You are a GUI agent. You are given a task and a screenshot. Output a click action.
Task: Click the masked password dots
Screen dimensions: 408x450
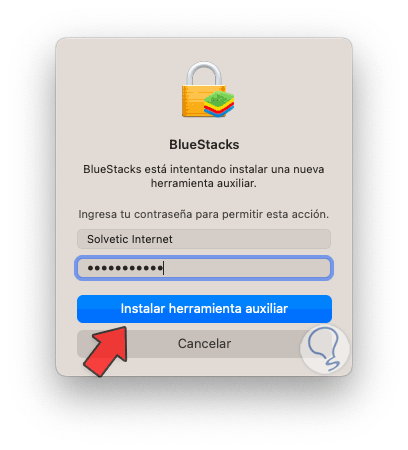tap(125, 268)
